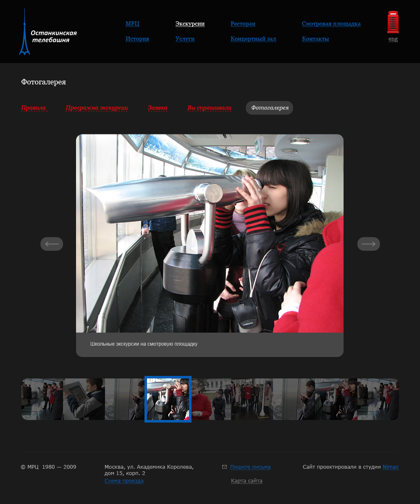Click the Ostankino tower logo
This screenshot has width=420, height=504.
(47, 33)
